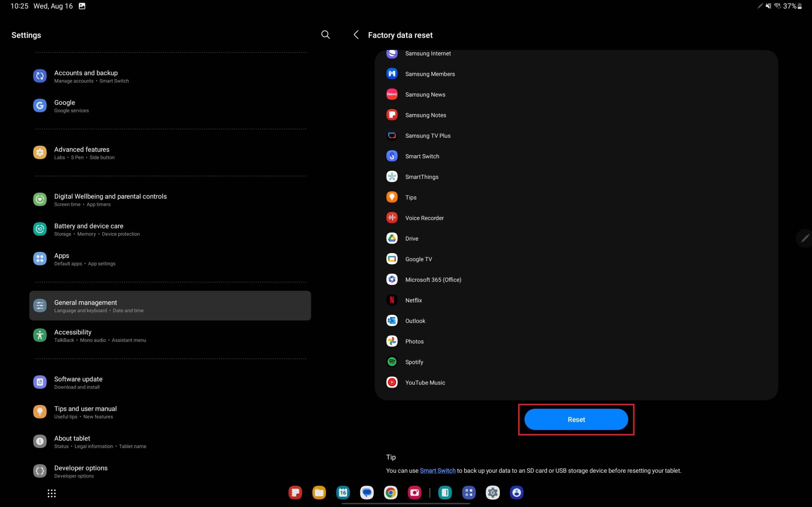Open the Contacts app in taskbar

(516, 493)
